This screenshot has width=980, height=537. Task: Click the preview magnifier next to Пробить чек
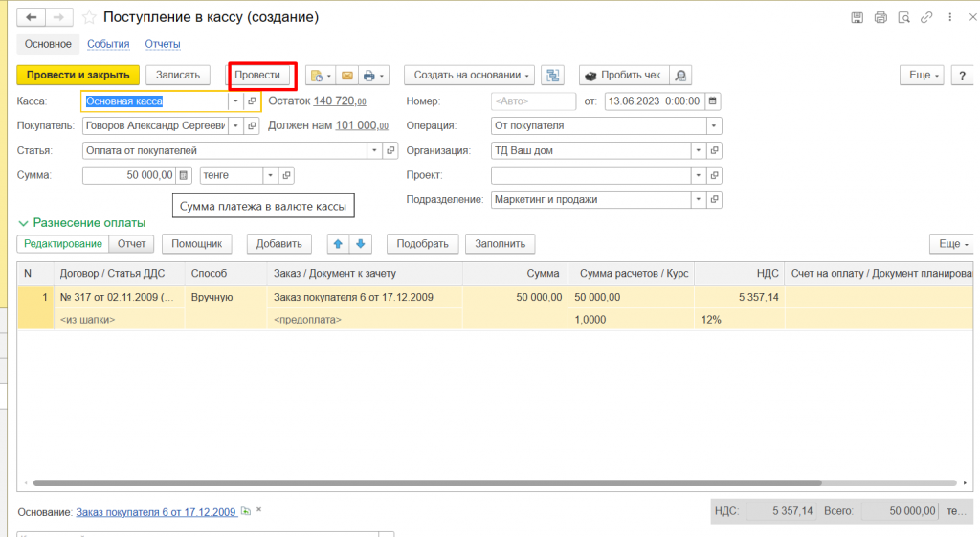pyautogui.click(x=679, y=76)
